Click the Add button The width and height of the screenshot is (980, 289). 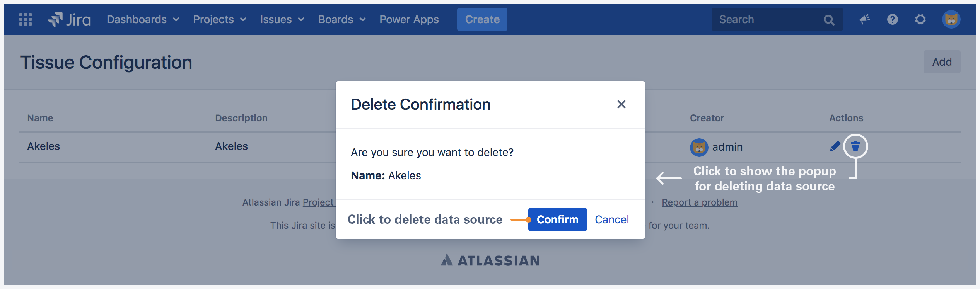tap(942, 62)
